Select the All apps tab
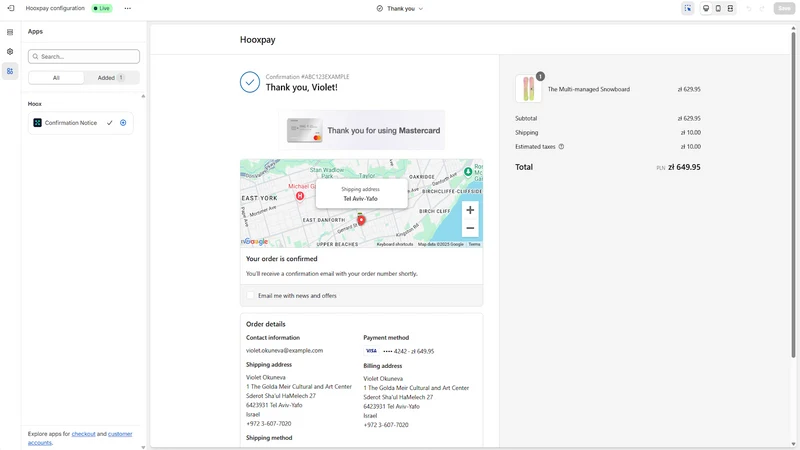The image size is (800, 450). point(56,78)
